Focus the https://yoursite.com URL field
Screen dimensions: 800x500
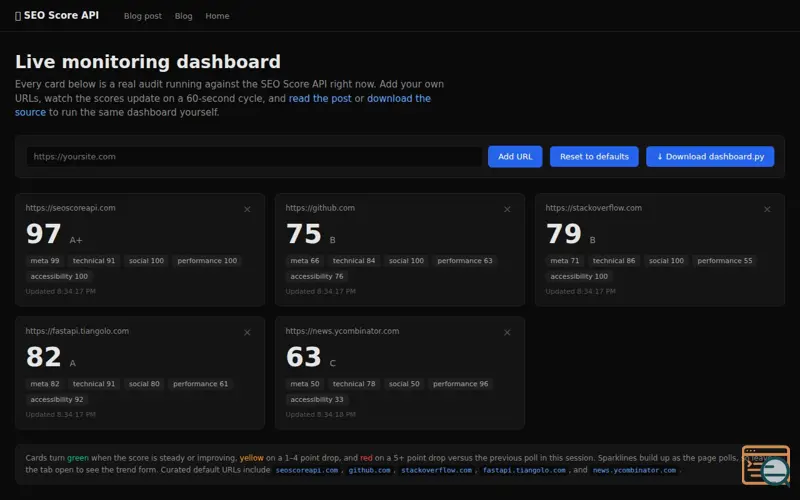(254, 157)
